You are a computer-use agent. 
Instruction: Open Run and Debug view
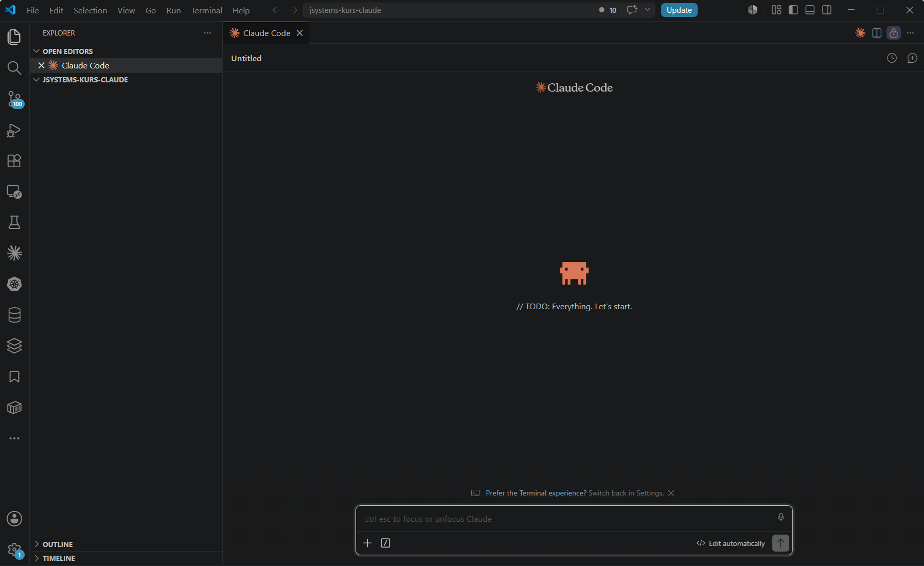point(14,130)
